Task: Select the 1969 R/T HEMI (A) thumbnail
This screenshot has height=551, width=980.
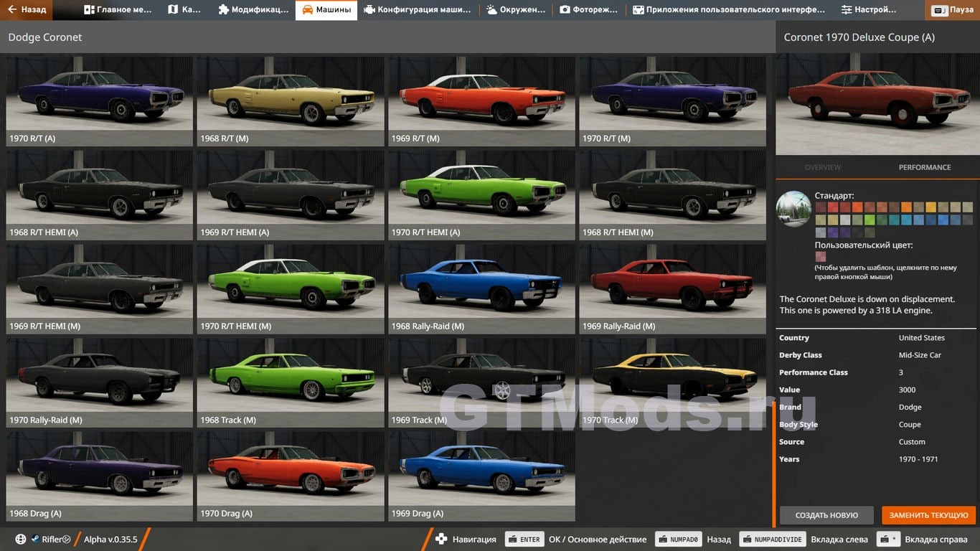Action: tap(291, 195)
